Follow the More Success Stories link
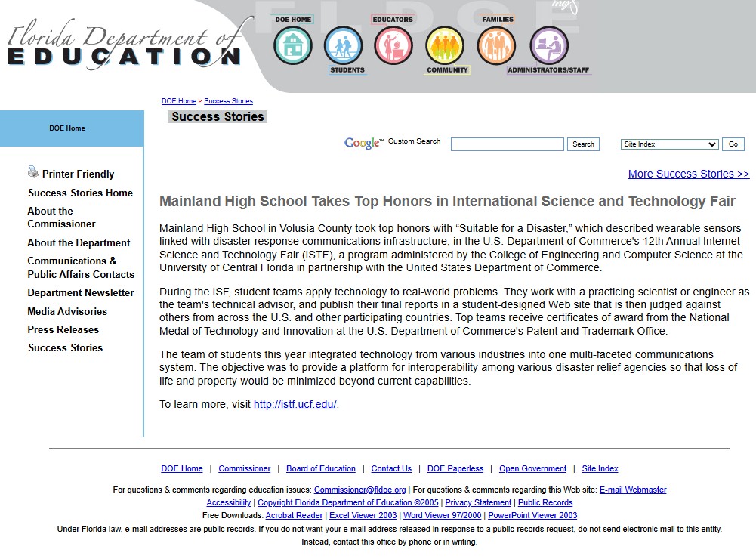Image resolution: width=756 pixels, height=559 pixels. click(x=689, y=174)
